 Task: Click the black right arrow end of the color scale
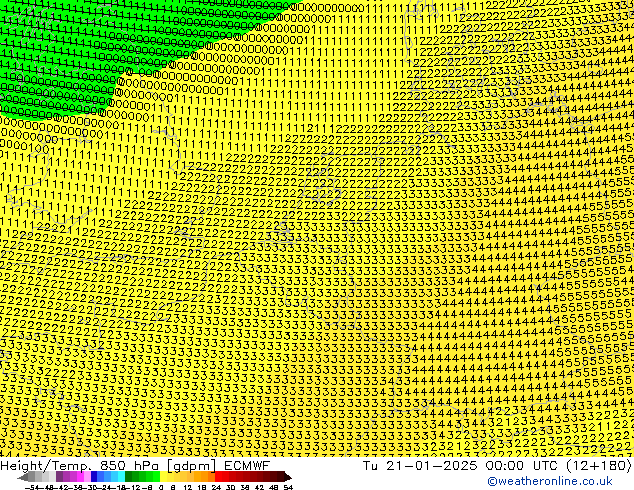[x=288, y=477]
